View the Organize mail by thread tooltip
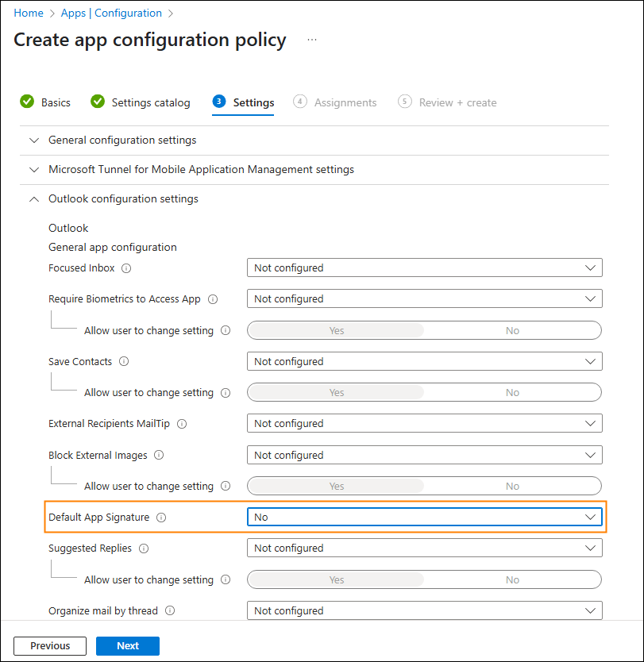644x662 pixels. point(170,611)
